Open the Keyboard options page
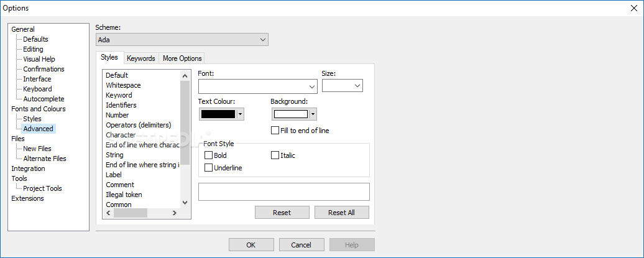Image resolution: width=644 pixels, height=258 pixels. tap(37, 89)
